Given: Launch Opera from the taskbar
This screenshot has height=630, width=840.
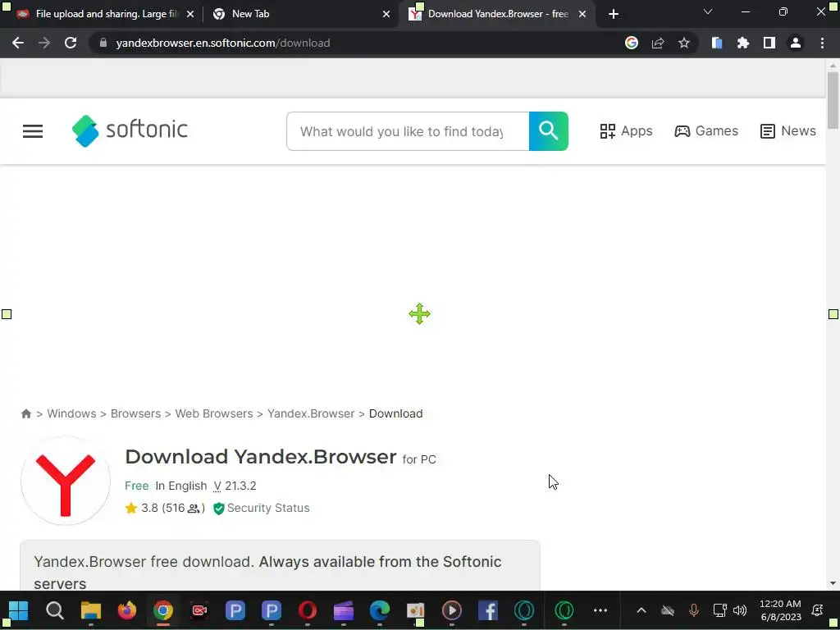Looking at the screenshot, I should pyautogui.click(x=308, y=610).
